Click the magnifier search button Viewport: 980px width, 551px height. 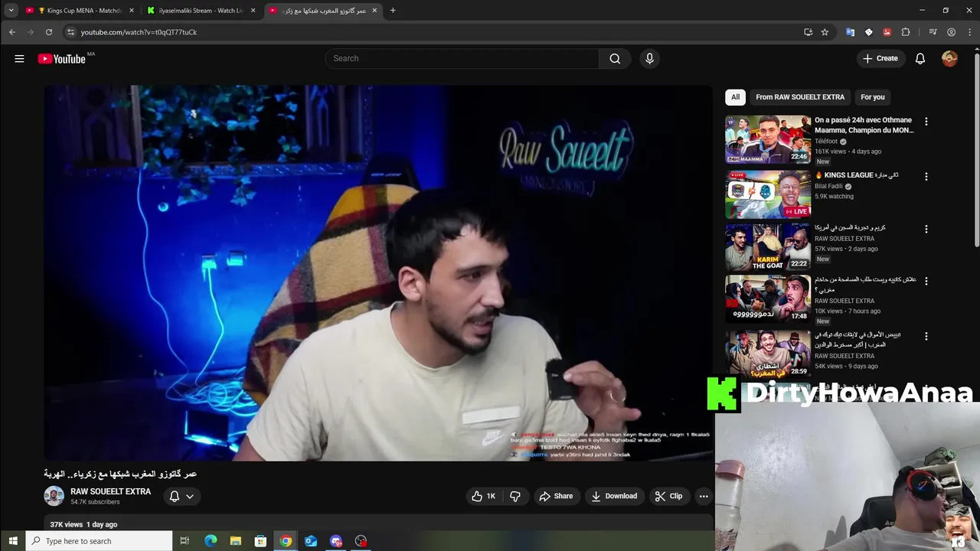(x=615, y=58)
